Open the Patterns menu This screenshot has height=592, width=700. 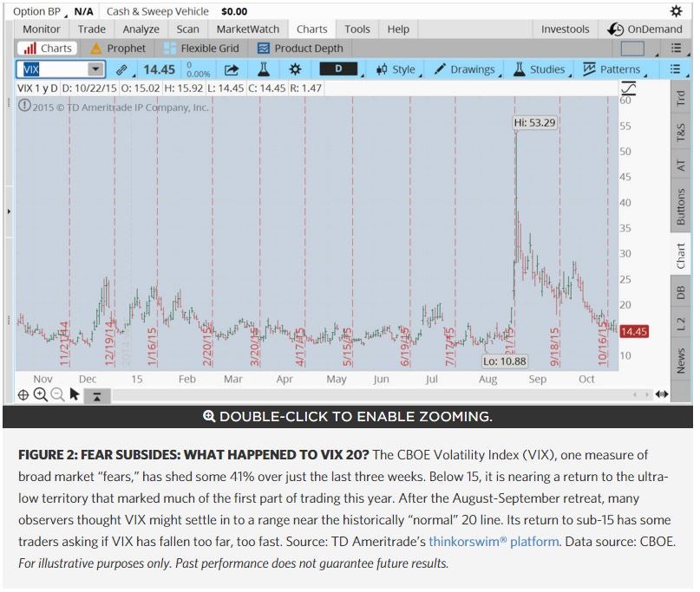click(x=612, y=69)
